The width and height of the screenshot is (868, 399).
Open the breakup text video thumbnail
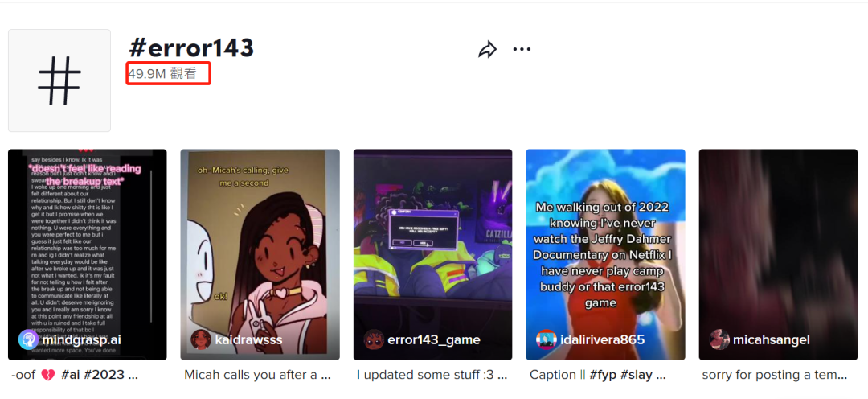click(88, 254)
